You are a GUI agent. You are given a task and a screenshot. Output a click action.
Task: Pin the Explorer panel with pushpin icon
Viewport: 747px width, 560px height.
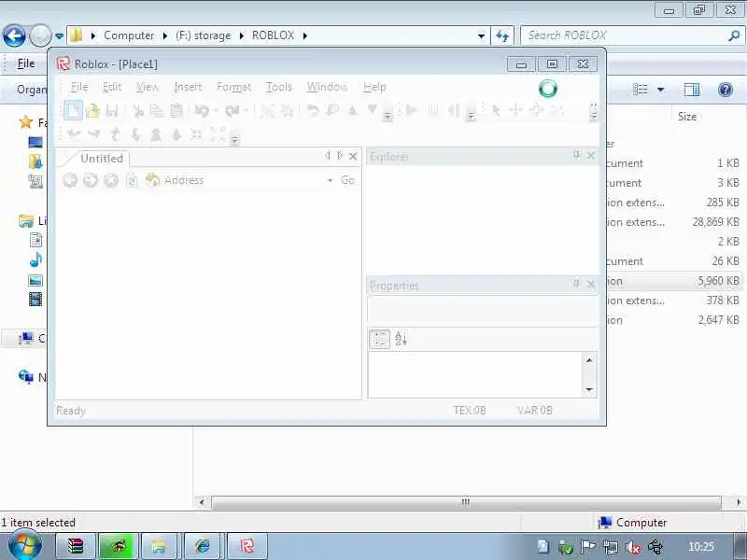577,155
